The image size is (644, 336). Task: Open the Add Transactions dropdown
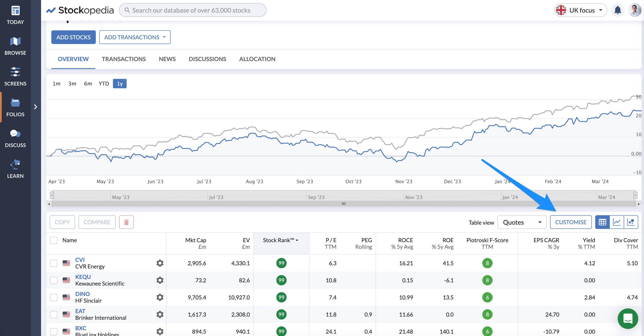point(135,37)
